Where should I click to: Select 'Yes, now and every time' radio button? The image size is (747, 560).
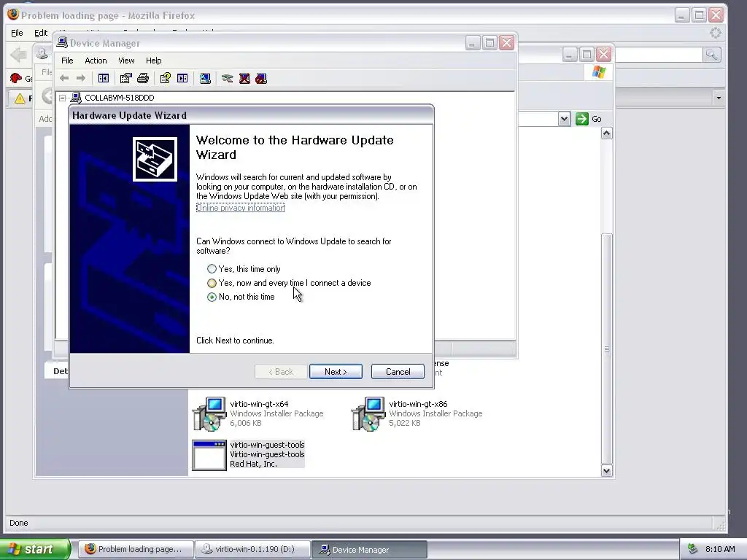point(212,283)
